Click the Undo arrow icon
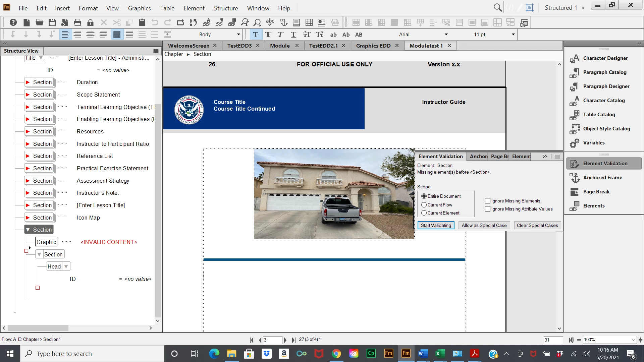Viewport: 644px width, 362px height. tap(155, 22)
